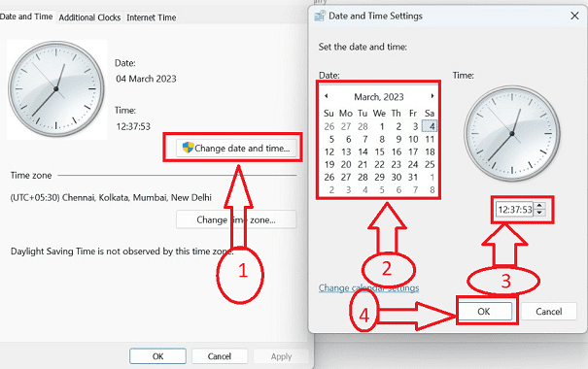This screenshot has width=588, height=369.
Task: Close the Date and Time Settings dialog
Action: pyautogui.click(x=574, y=16)
